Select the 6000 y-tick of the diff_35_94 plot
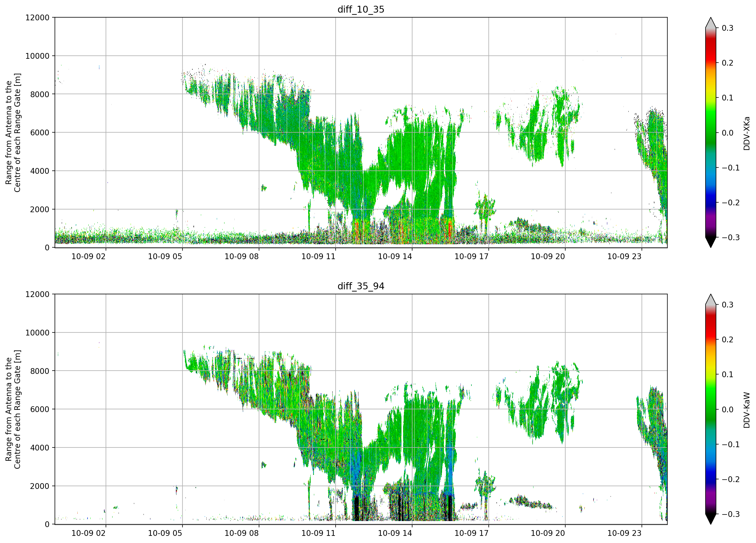The height and width of the screenshot is (543, 756). point(40,410)
